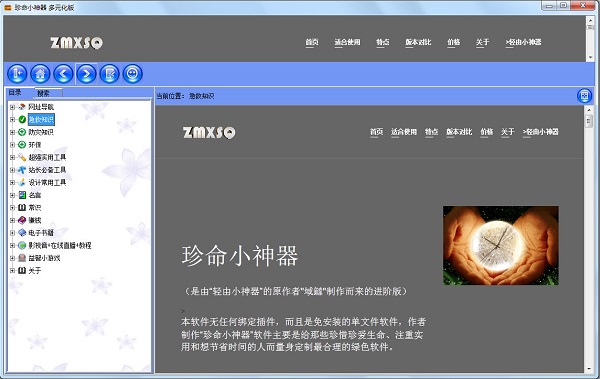600x379 pixels.
Task: Expand the 超强实用工具 tree node
Action: 12,157
